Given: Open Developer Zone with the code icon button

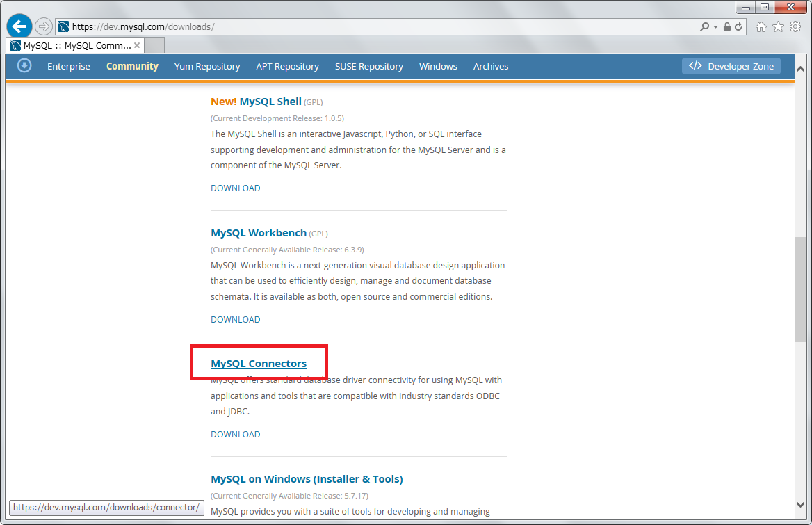Looking at the screenshot, I should click(731, 65).
